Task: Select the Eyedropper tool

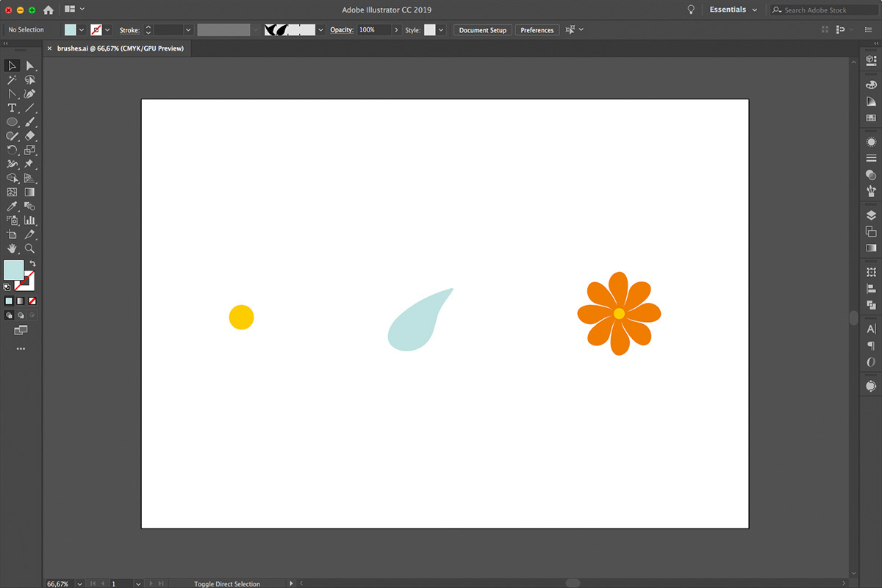Action: pyautogui.click(x=12, y=207)
